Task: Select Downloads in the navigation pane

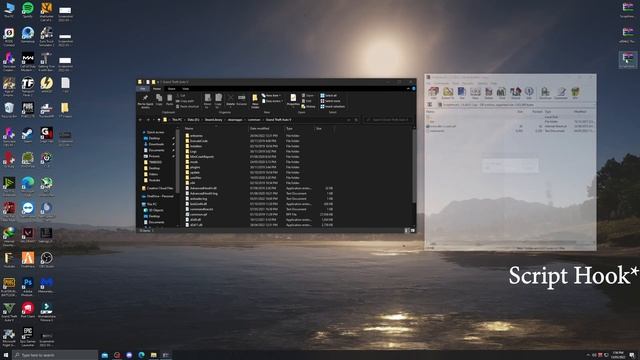Action: 156,144
